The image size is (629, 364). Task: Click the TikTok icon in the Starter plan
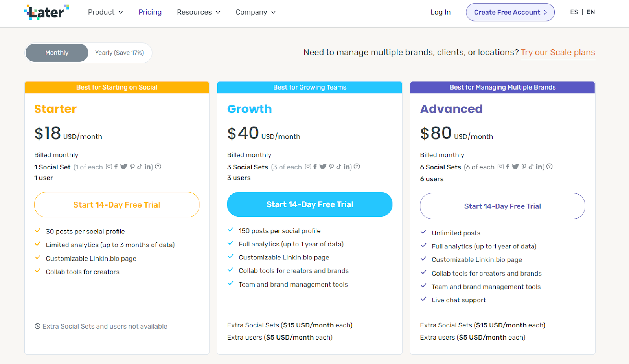[140, 167]
